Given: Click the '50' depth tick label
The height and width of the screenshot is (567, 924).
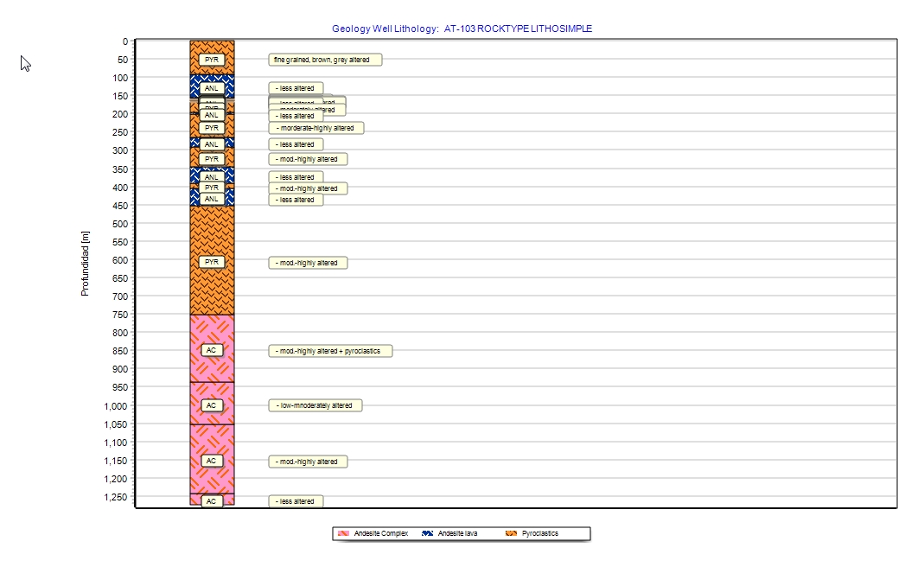Looking at the screenshot, I should (123, 60).
